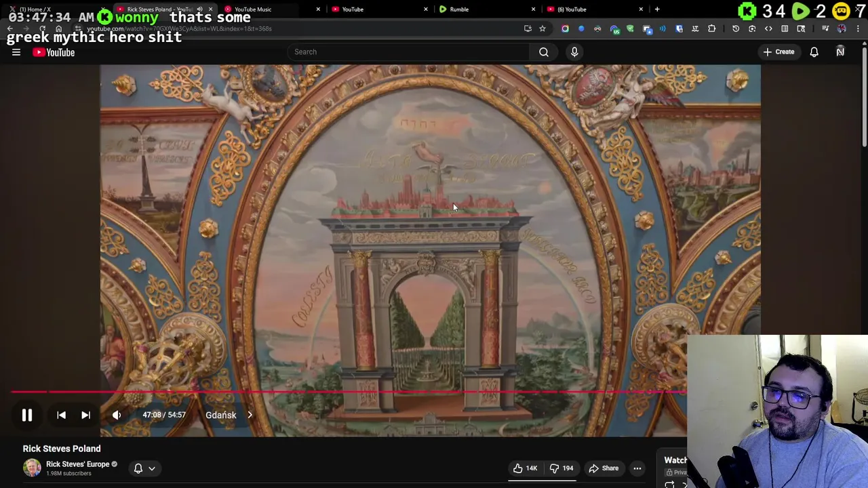Click install app icon in address bar
The height and width of the screenshot is (488, 868).
point(528,28)
